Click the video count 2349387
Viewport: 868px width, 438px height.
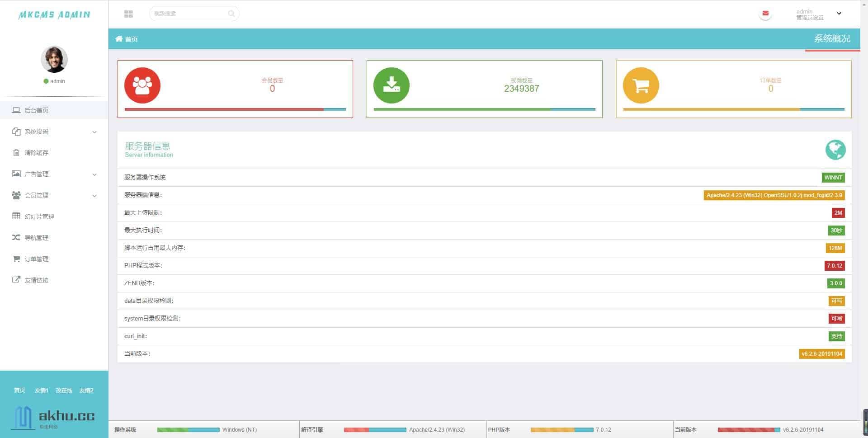coord(522,89)
